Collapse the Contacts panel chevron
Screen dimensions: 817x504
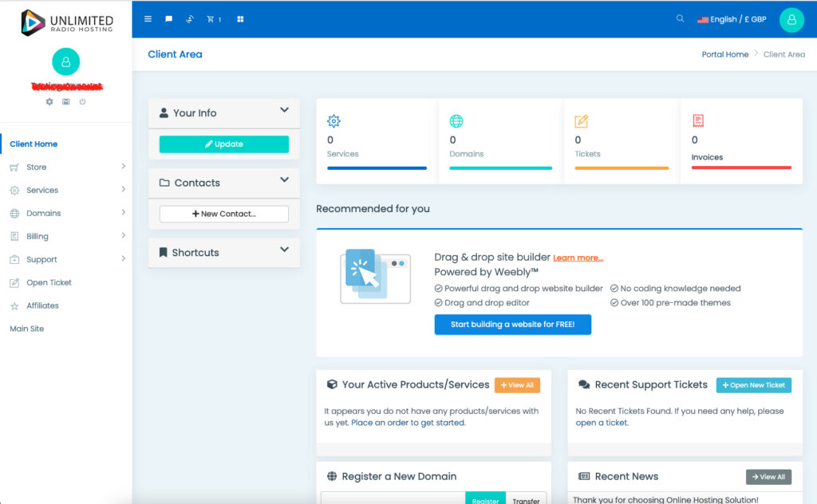click(284, 181)
